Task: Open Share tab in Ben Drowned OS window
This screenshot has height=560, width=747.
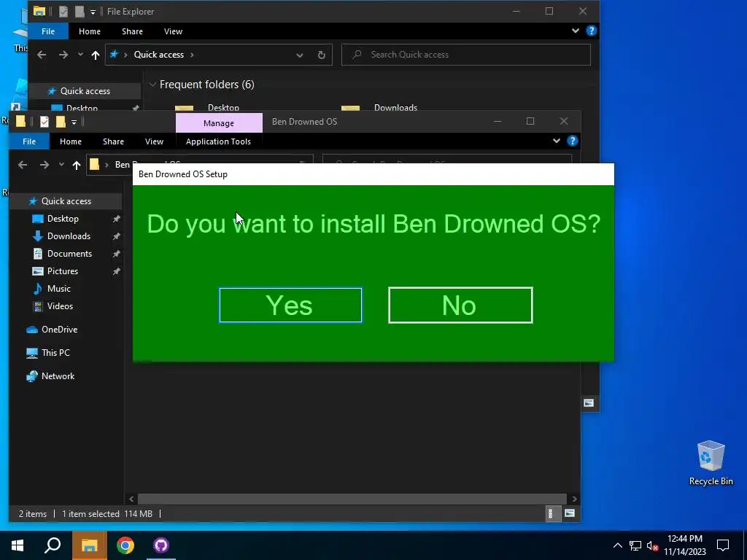Action: point(113,141)
